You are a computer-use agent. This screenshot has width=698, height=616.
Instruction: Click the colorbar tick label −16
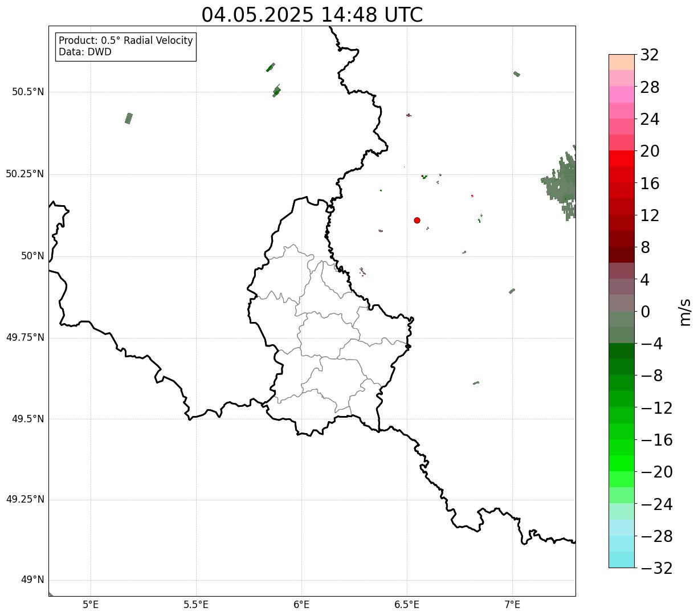[x=656, y=440]
